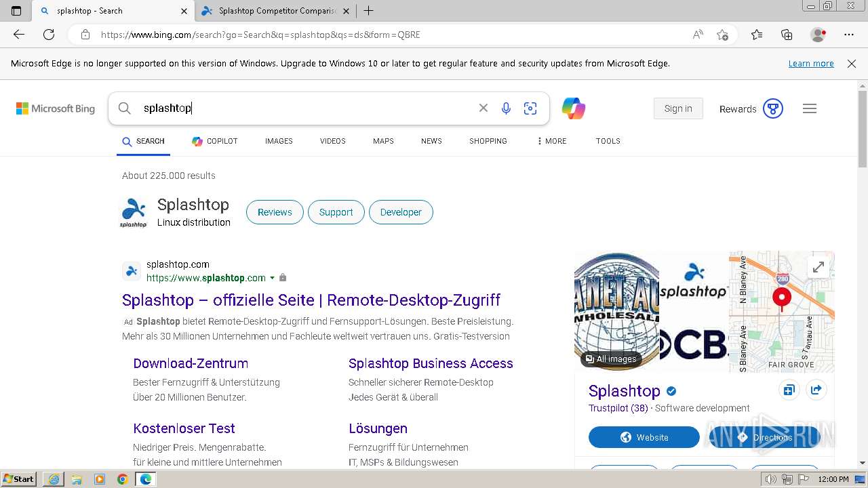Close the 'splashtop - Search' tab
Image resolution: width=868 pixels, height=488 pixels.
[x=184, y=11]
